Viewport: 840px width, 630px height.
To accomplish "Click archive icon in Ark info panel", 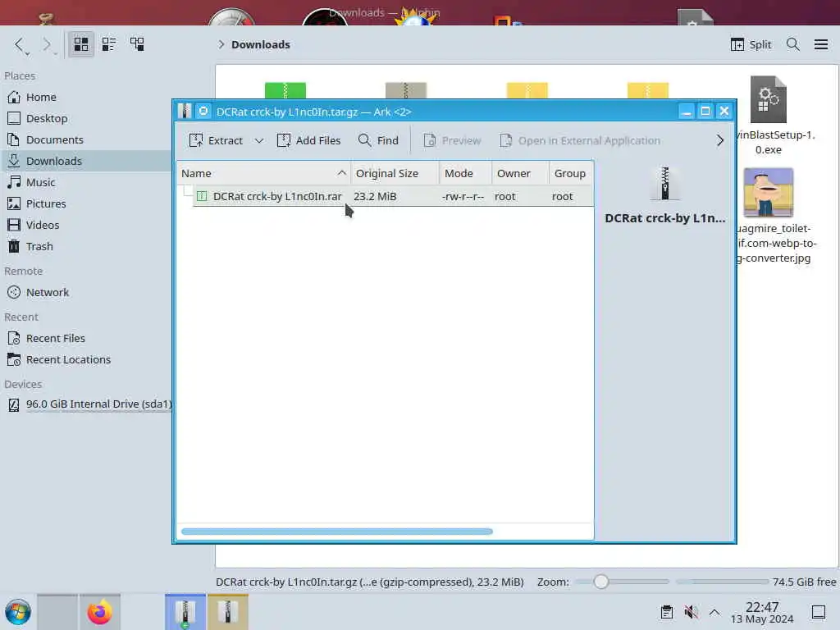I will 664,183.
